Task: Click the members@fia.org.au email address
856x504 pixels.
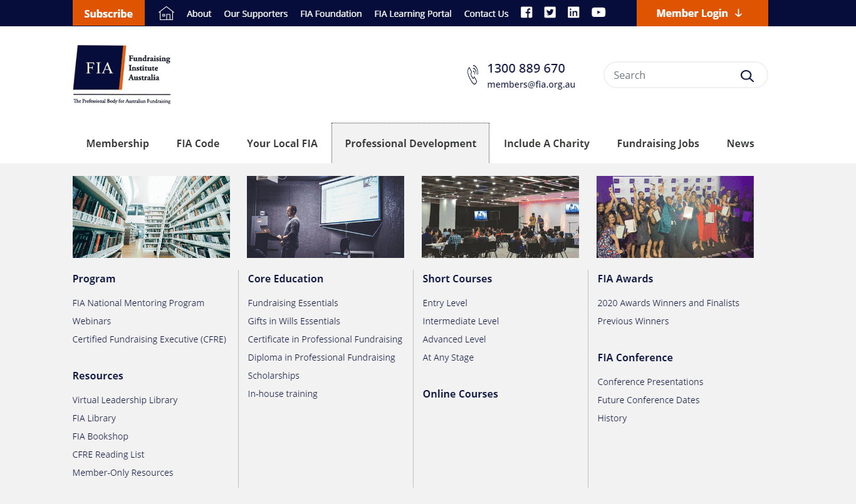Action: (531, 85)
